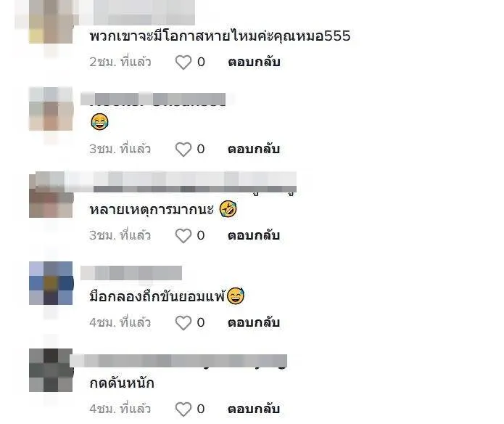Like the laughing emoji comment from 3ชม.
Screen dimensions: 504x424
[x=183, y=150]
